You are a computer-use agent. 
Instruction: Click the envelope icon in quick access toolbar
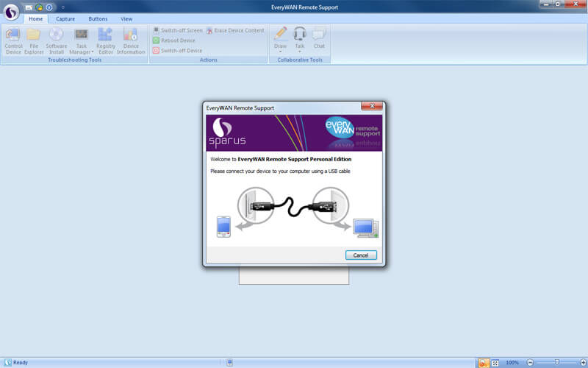29,7
